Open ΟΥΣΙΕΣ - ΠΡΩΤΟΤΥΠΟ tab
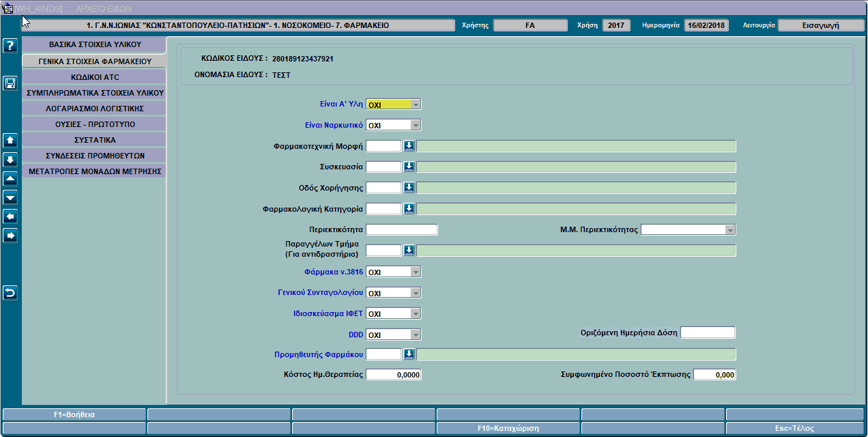 [94, 124]
